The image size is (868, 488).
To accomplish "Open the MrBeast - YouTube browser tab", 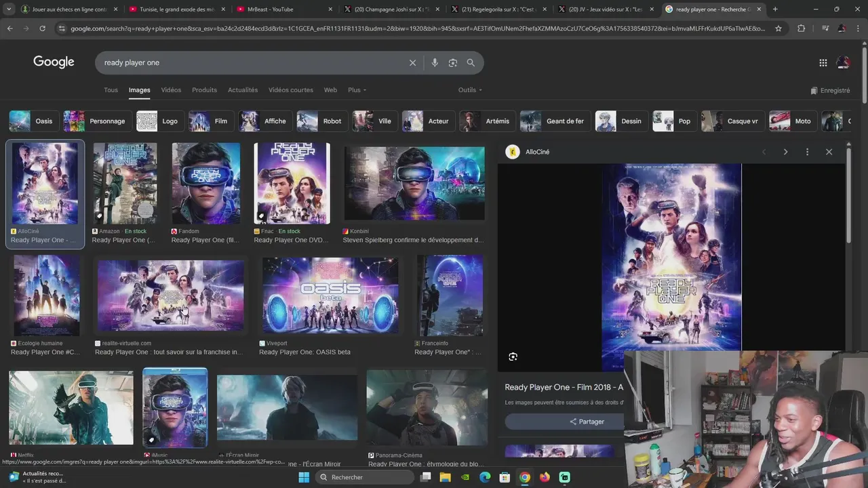I will 283,9.
